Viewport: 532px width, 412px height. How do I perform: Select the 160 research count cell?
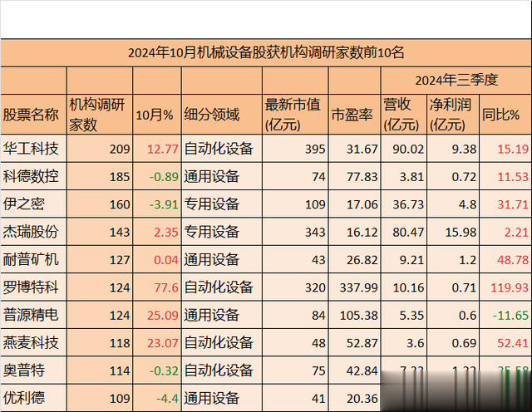click(x=100, y=204)
